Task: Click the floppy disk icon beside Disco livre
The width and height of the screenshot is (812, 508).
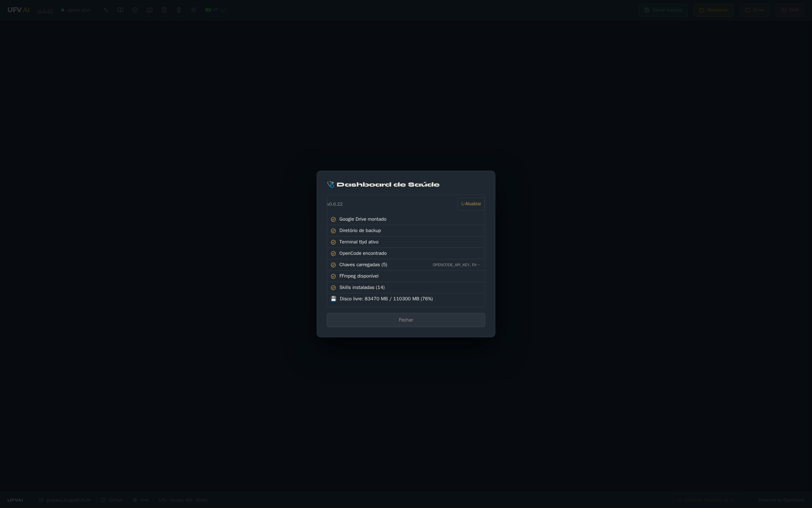Action: 333,299
